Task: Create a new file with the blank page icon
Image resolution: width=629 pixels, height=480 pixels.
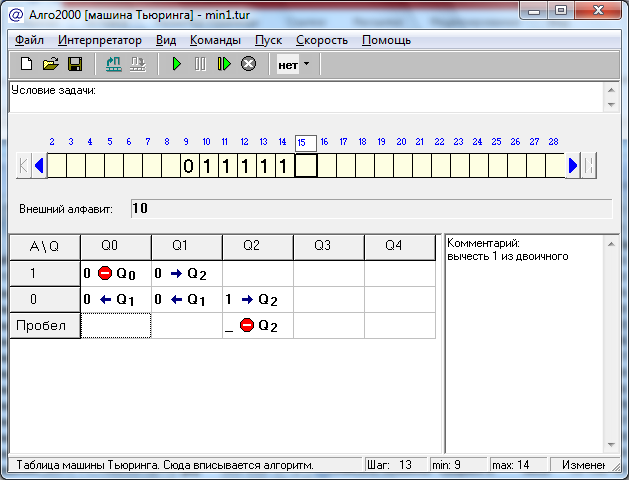Action: tap(26, 64)
